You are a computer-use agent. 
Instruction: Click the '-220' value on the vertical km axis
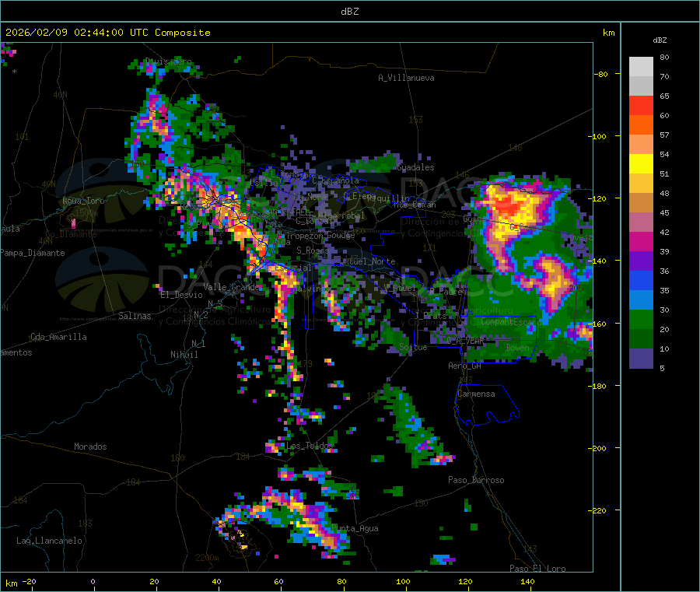[598, 511]
